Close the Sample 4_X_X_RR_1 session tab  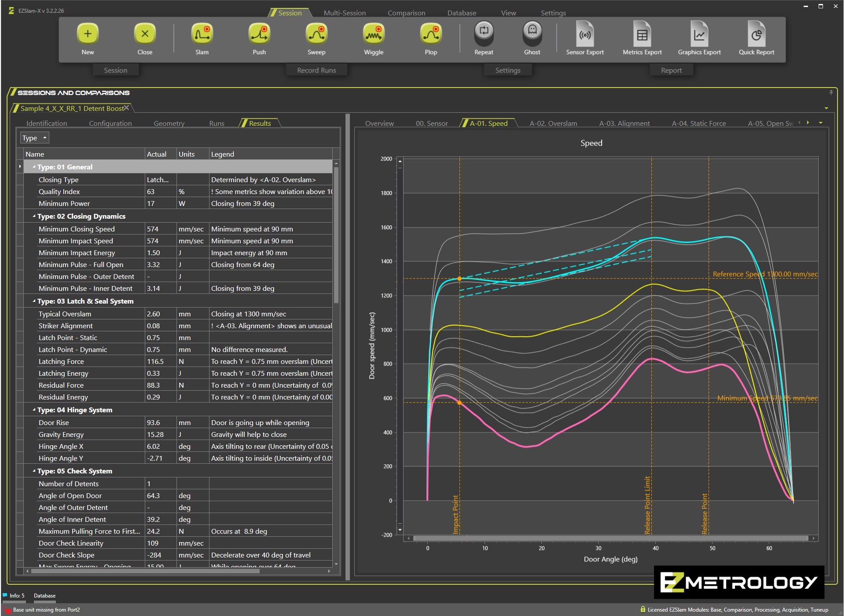(127, 108)
